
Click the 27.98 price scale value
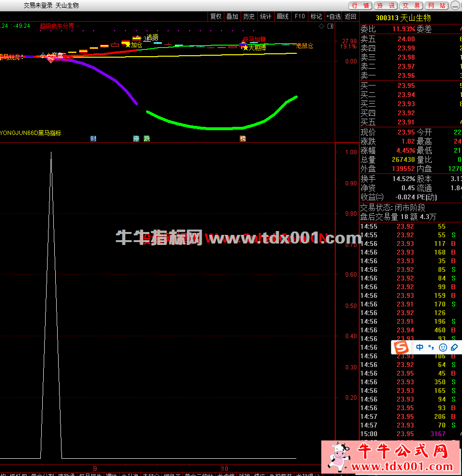350,41
